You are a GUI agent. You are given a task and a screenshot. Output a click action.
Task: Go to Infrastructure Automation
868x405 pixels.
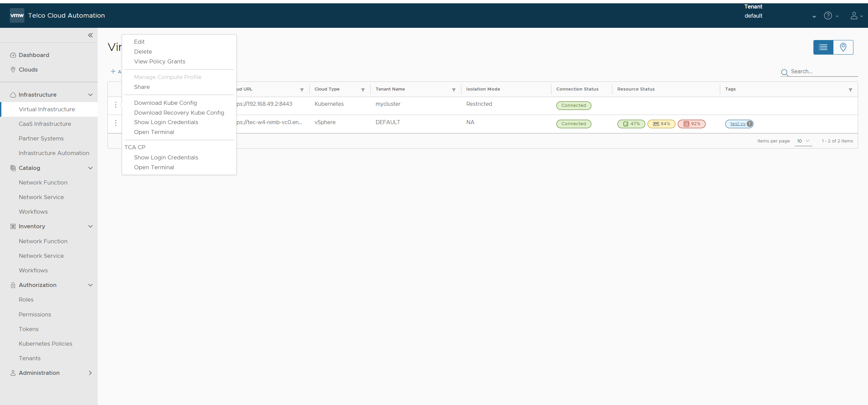54,153
